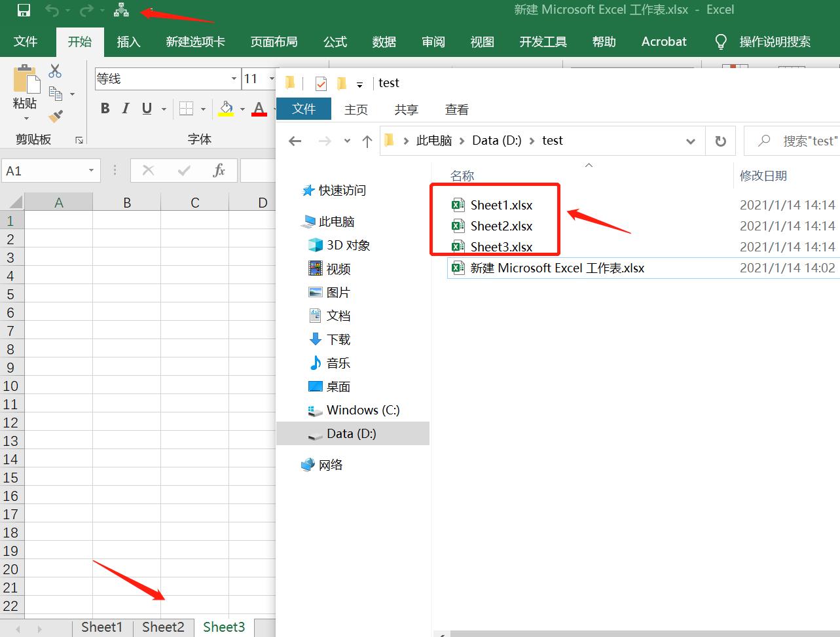Image resolution: width=840 pixels, height=637 pixels.
Task: Select the Format Painter brush
Action: click(x=56, y=117)
